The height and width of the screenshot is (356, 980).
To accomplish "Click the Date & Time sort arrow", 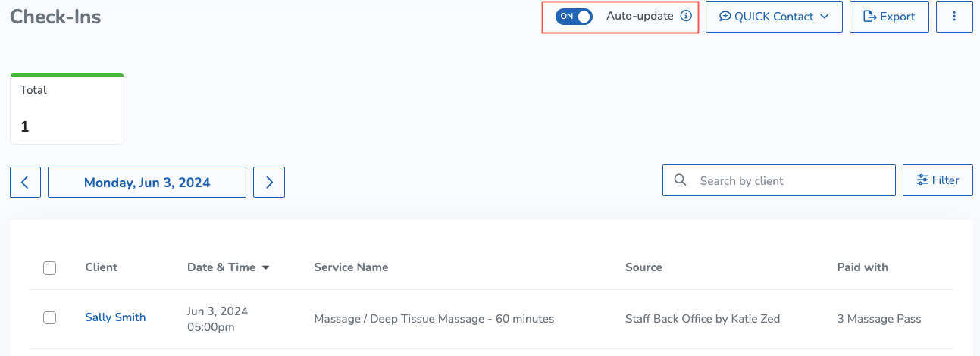I will pos(265,267).
